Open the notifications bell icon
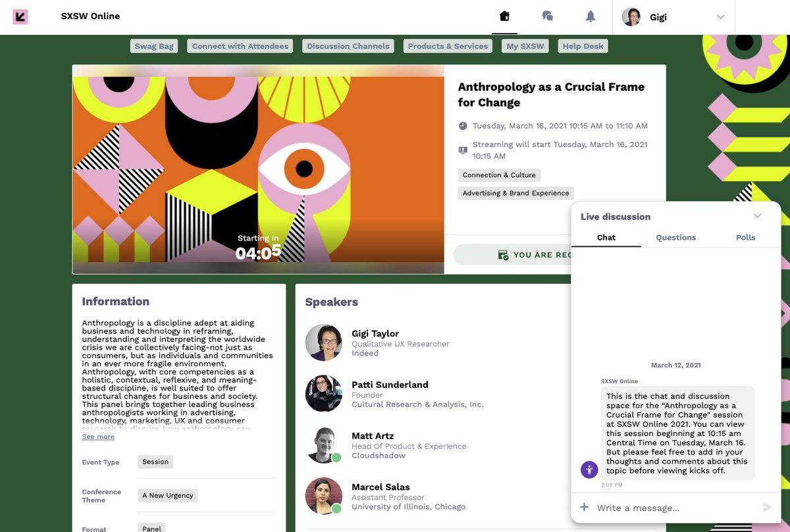 point(591,16)
